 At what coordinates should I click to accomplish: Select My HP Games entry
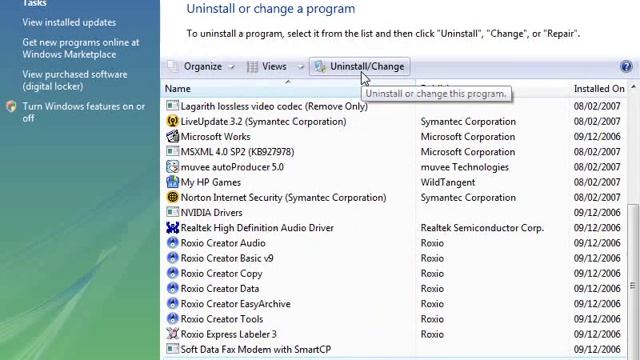(x=211, y=182)
